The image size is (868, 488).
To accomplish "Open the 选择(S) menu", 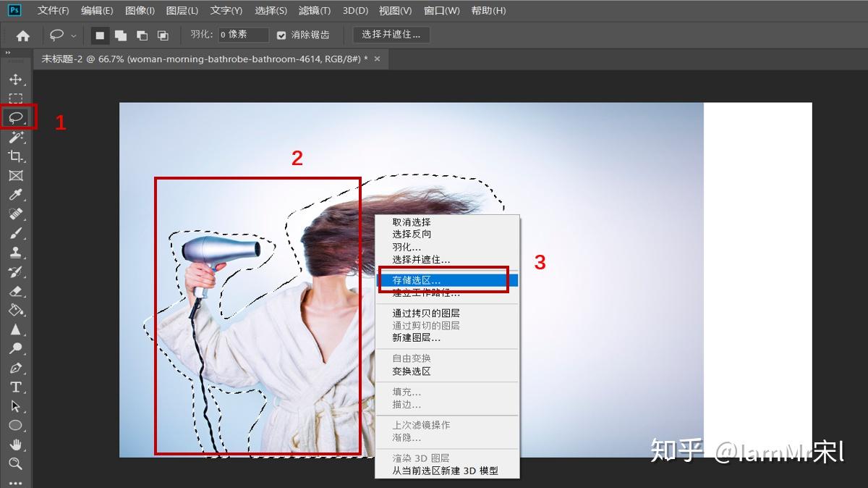I will coord(271,11).
